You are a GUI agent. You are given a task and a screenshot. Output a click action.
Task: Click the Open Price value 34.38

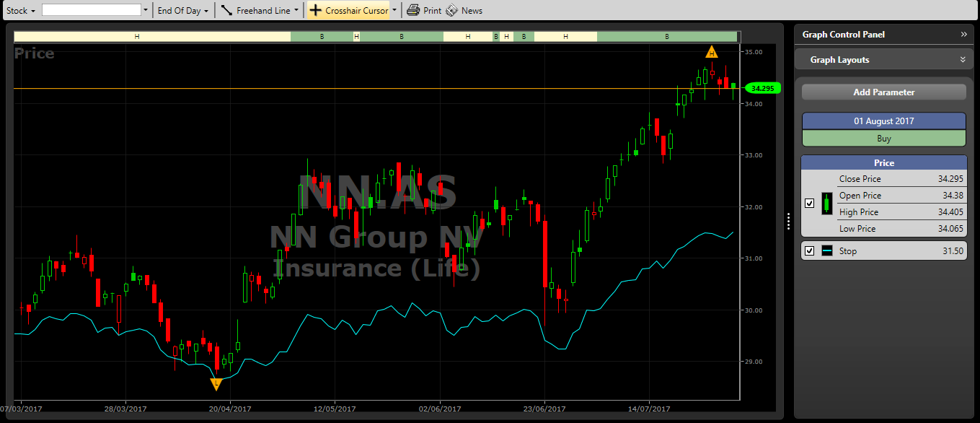click(953, 196)
